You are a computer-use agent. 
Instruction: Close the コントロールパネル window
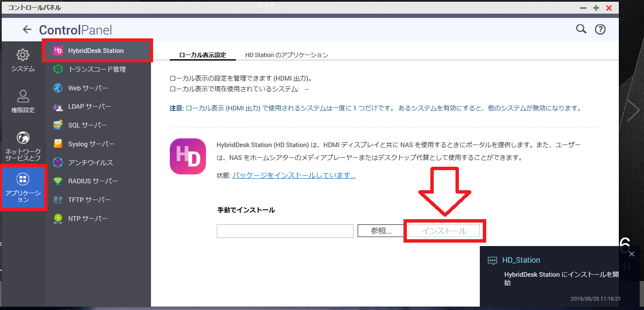(x=609, y=8)
